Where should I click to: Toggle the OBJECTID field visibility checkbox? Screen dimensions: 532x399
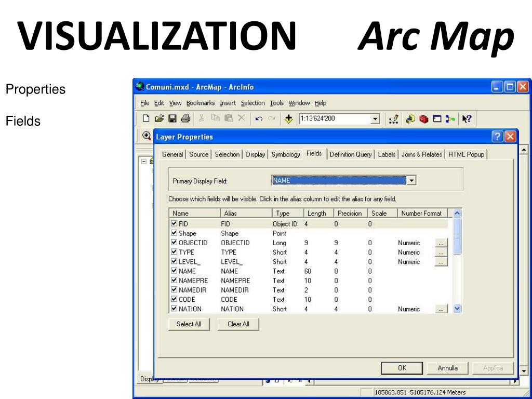point(174,242)
